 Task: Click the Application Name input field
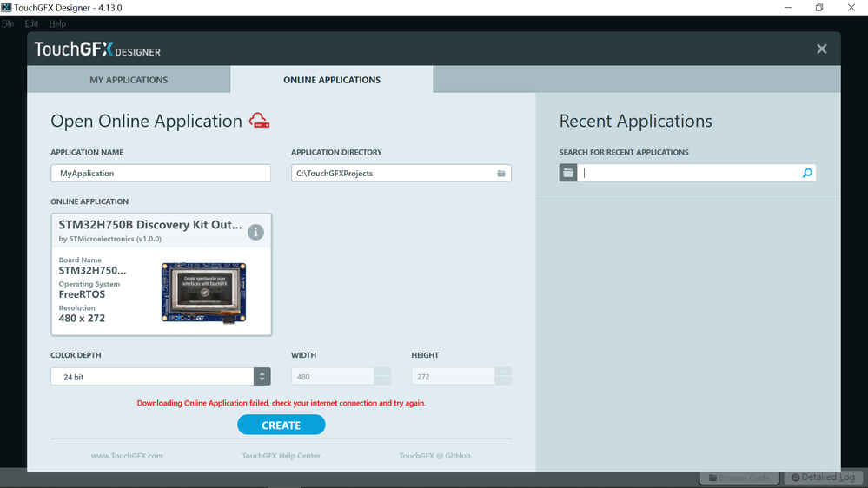tap(161, 173)
